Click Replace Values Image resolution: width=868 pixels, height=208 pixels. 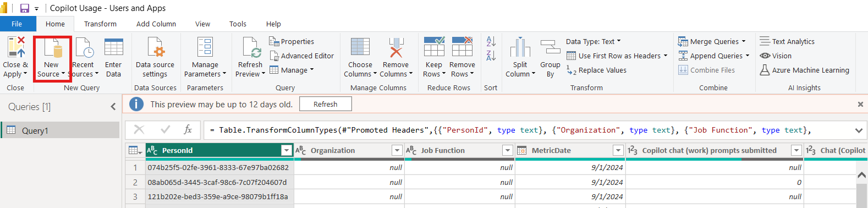click(x=596, y=70)
